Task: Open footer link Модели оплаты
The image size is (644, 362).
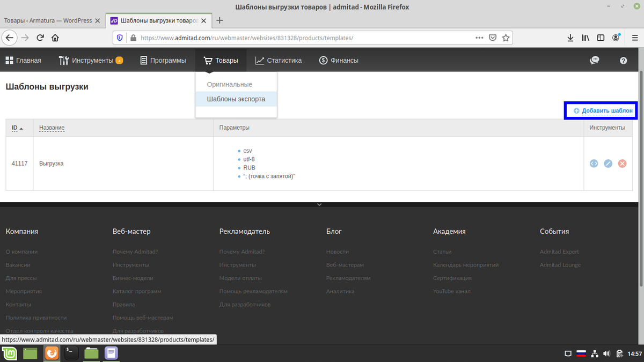Action: click(240, 278)
